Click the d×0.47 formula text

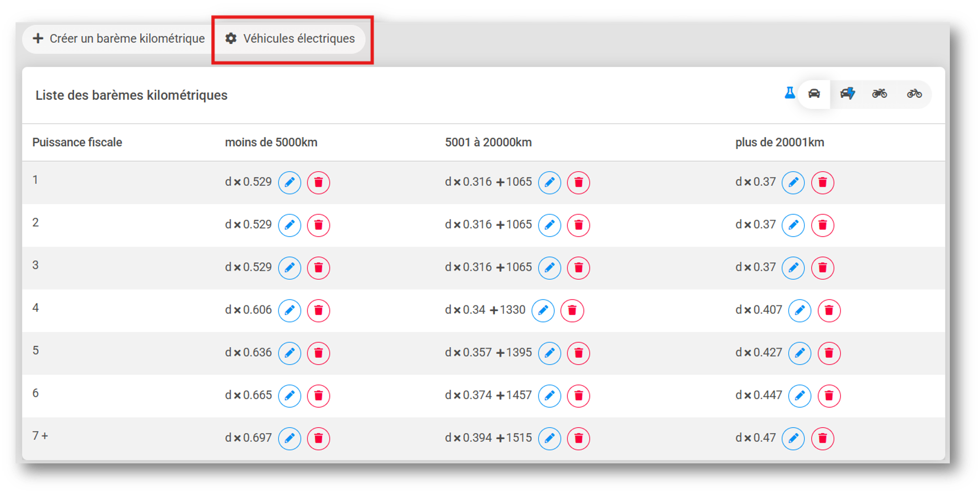pyautogui.click(x=755, y=438)
